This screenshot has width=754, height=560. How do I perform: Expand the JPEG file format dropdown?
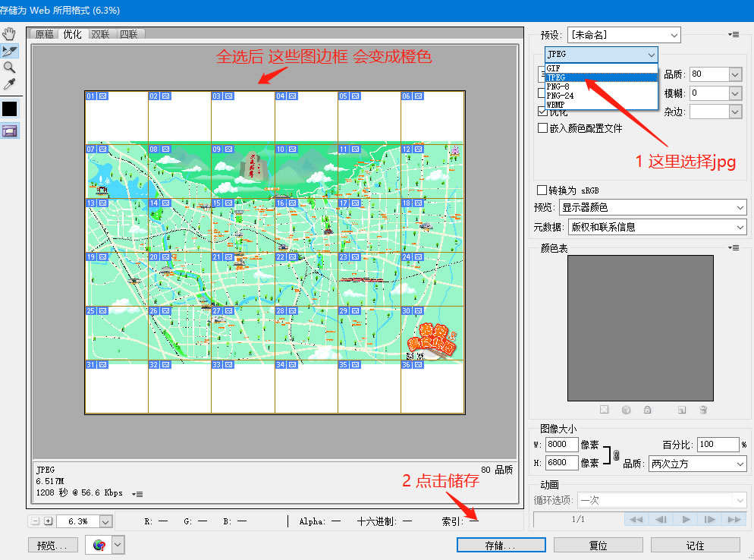coord(601,55)
